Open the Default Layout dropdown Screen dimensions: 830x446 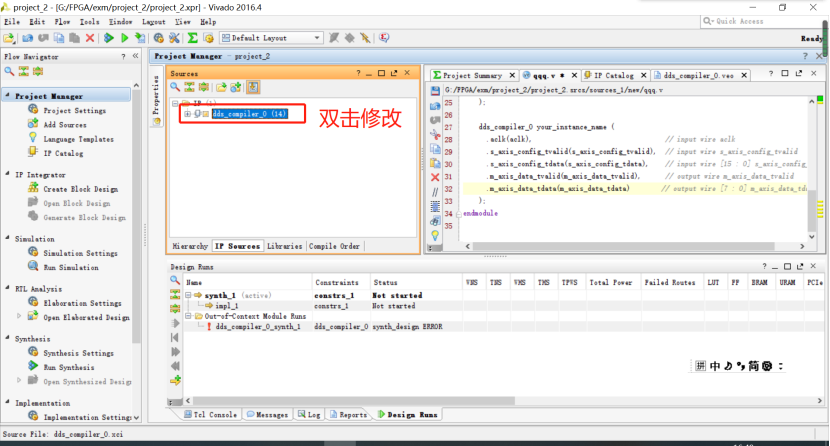(271, 38)
